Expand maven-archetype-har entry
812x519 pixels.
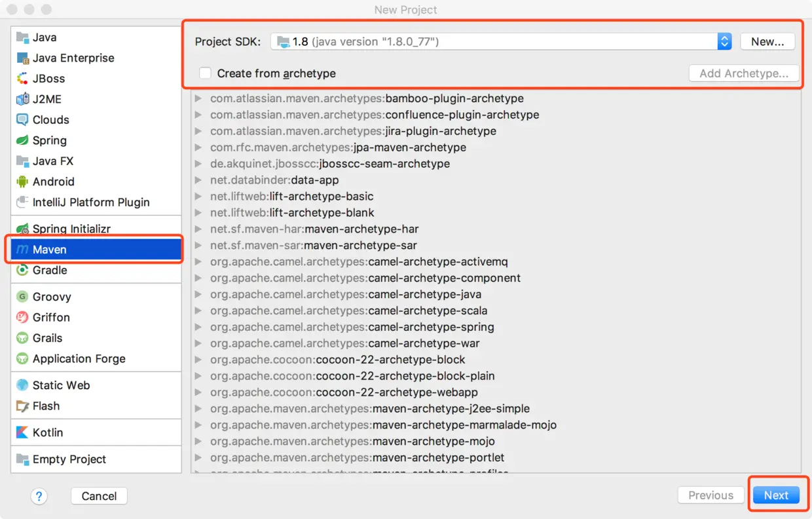[x=198, y=229]
